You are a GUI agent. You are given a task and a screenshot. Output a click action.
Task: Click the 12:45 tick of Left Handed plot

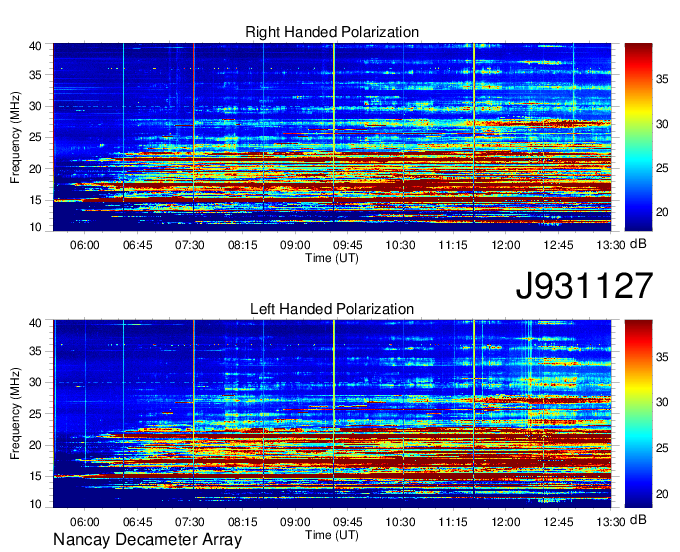point(559,522)
